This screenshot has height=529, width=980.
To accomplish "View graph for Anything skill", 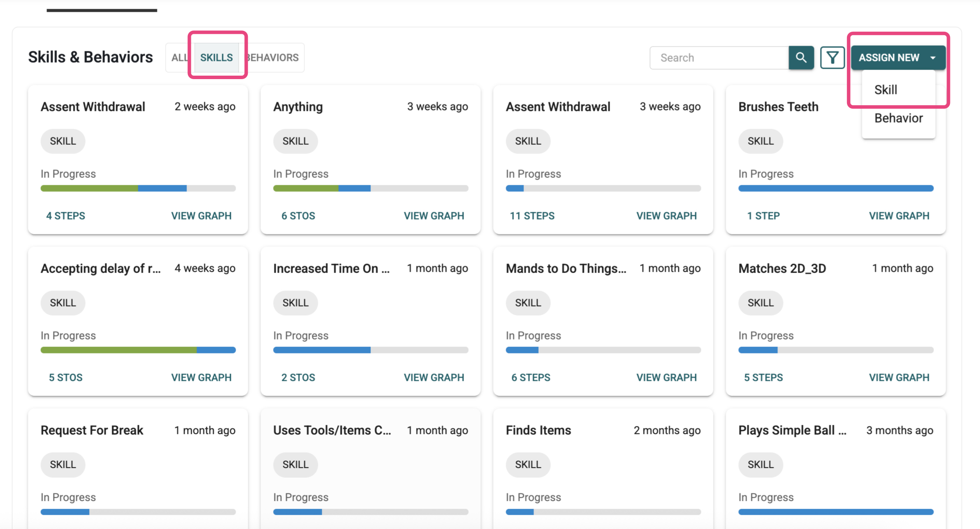I will (433, 216).
